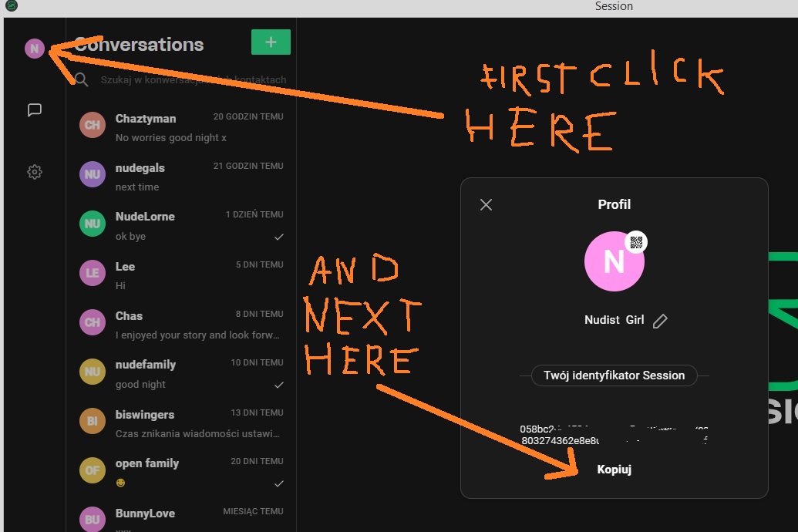The width and height of the screenshot is (798, 532).
Task: Open the NudeLorne conversation
Action: (x=181, y=226)
